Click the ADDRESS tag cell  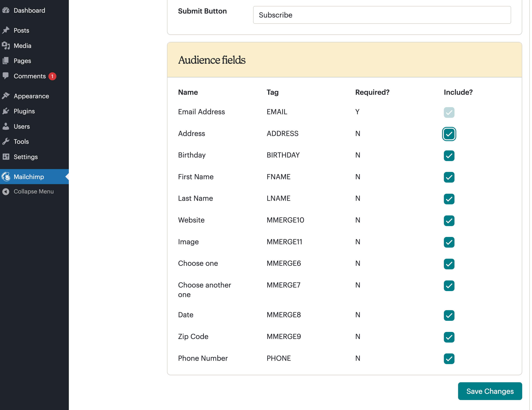pos(282,133)
